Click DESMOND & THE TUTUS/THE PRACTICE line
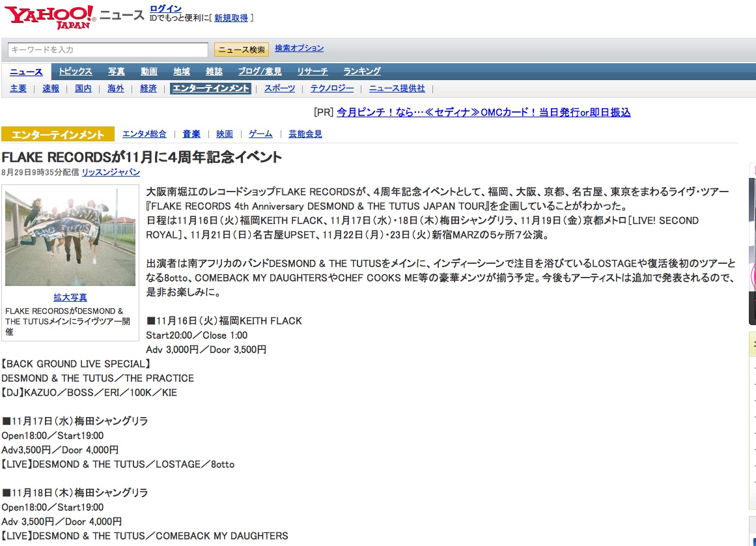The height and width of the screenshot is (546, 756). point(98,378)
